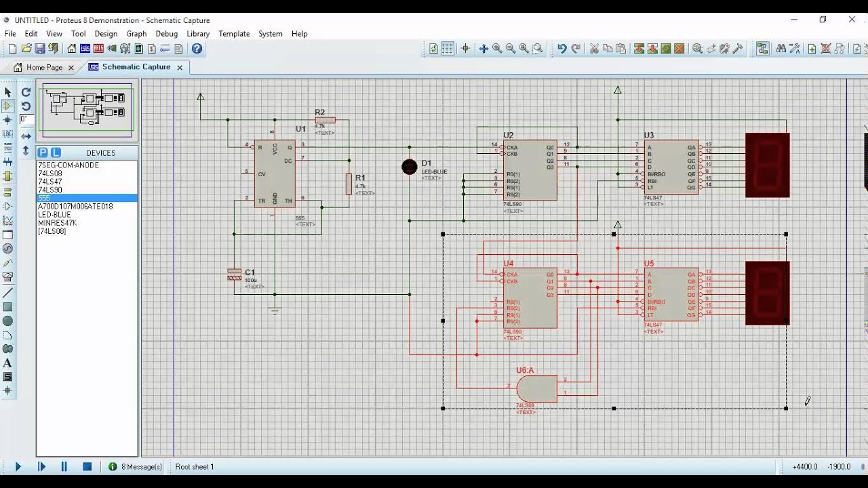Select the 2D graphics circle tool
Screen dimensions: 868x488
point(7,321)
